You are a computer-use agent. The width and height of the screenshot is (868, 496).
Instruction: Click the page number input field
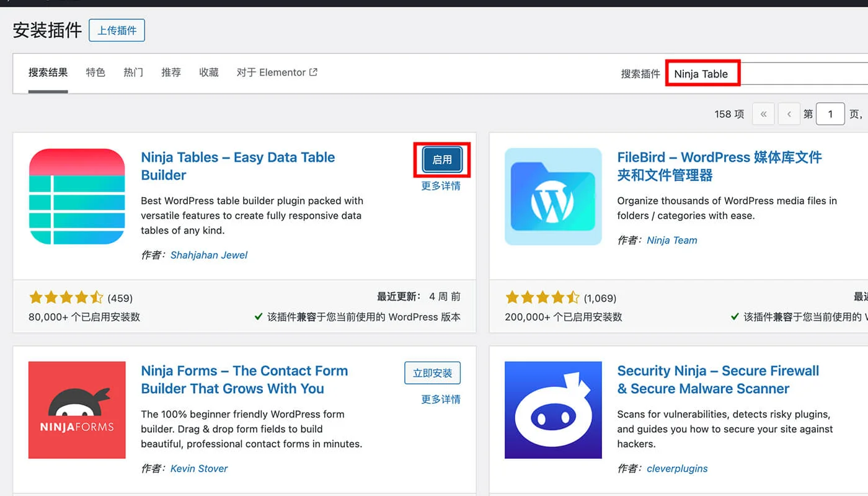click(x=830, y=113)
